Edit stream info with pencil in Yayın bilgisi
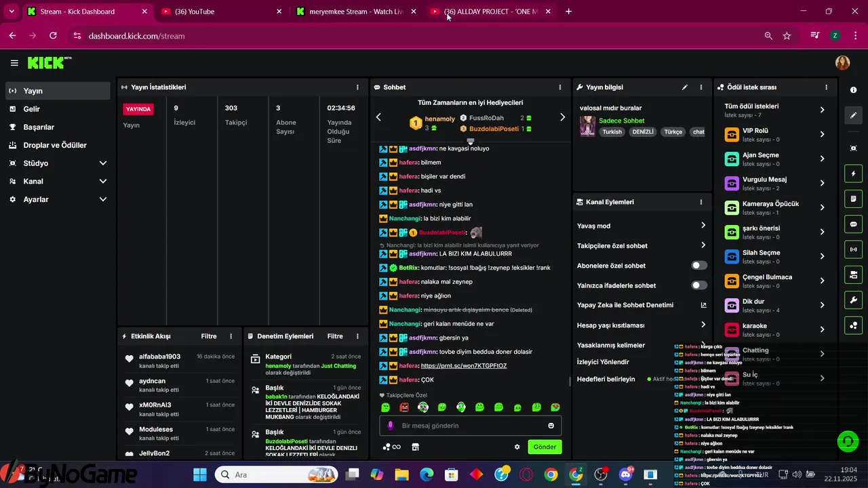868x488 pixels. tap(685, 87)
